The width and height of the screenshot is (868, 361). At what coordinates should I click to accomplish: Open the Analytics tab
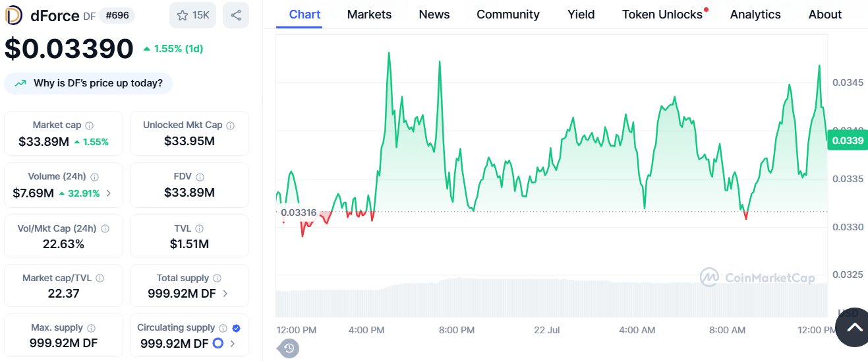(755, 15)
